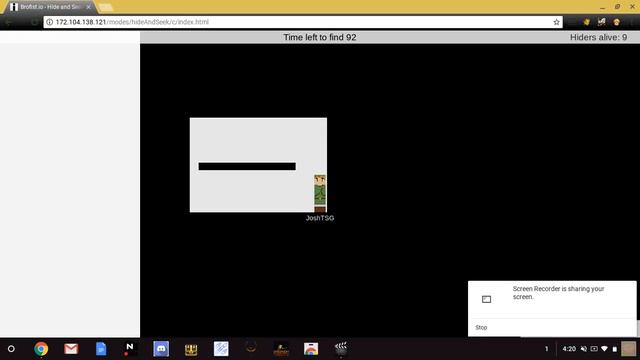This screenshot has width=640, height=360.
Task: Open the white sketch-pad shelf icon
Action: (x=221, y=349)
